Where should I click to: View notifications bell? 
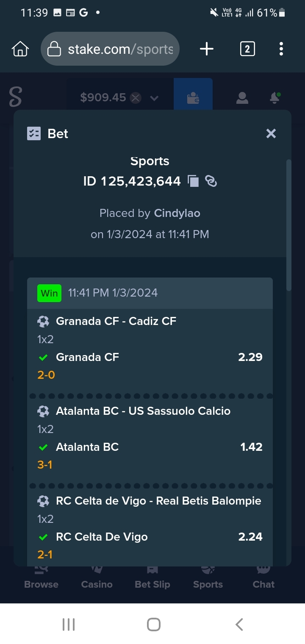click(x=275, y=98)
